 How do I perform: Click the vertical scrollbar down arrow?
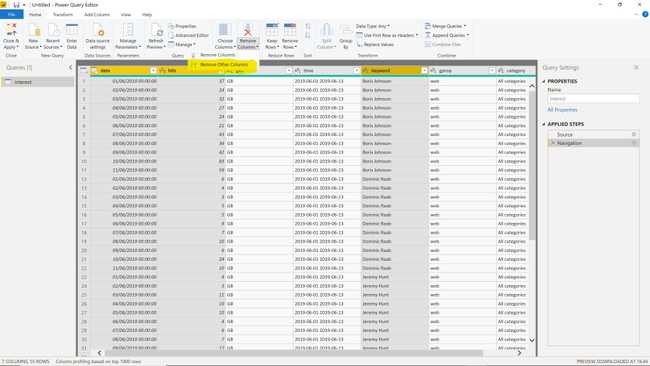[x=532, y=340]
